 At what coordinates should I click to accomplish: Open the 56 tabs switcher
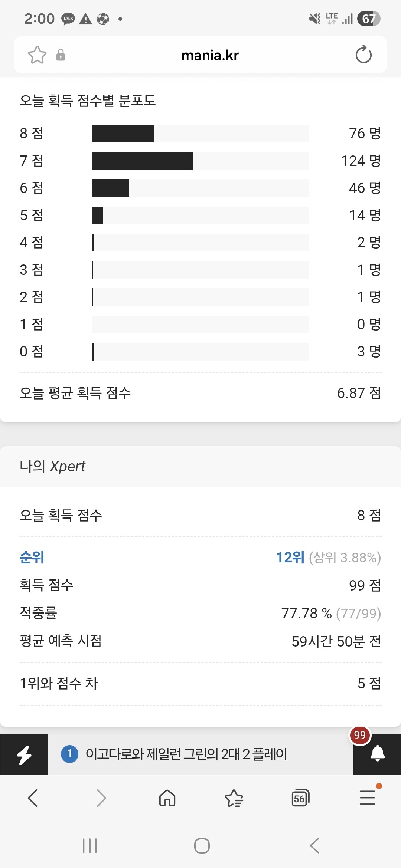pos(300,798)
